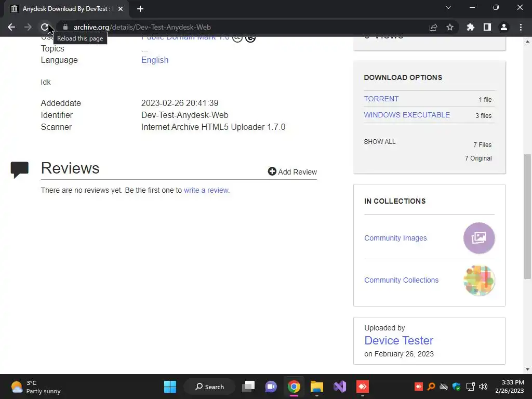This screenshot has height=399, width=532.
Task: Open the Windows Start menu
Action: (x=170, y=387)
